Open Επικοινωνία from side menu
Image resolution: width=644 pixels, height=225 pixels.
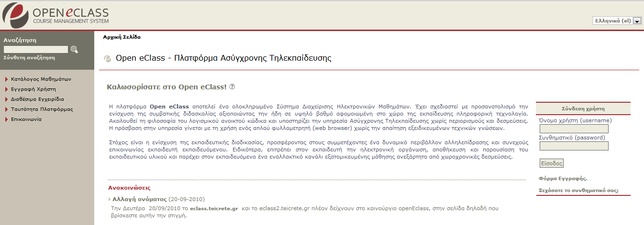point(26,119)
